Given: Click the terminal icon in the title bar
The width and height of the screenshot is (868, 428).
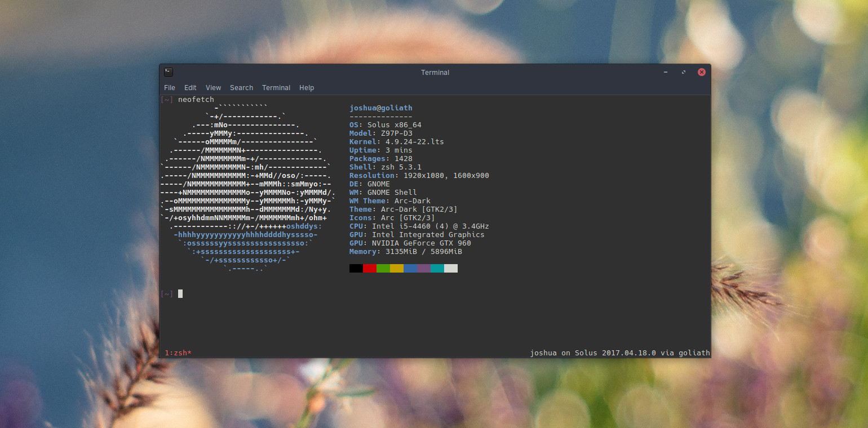Looking at the screenshot, I should pyautogui.click(x=169, y=72).
